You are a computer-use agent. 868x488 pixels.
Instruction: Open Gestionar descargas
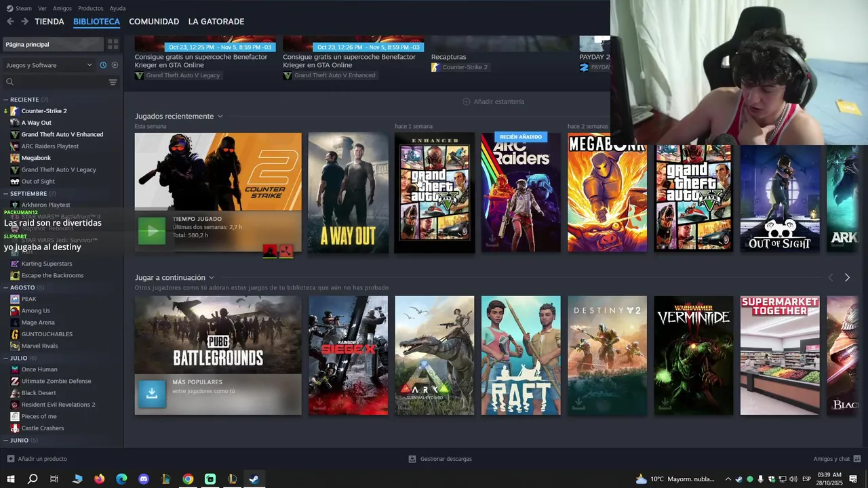440,459
